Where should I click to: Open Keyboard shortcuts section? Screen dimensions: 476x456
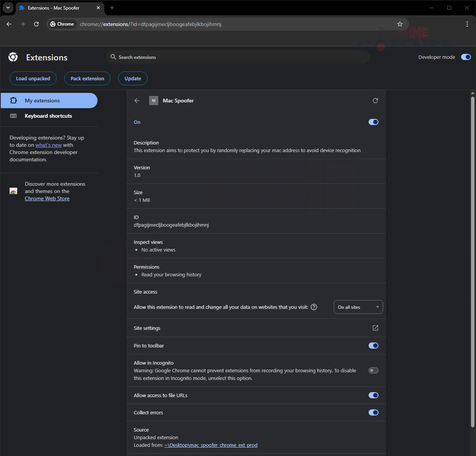click(x=48, y=116)
